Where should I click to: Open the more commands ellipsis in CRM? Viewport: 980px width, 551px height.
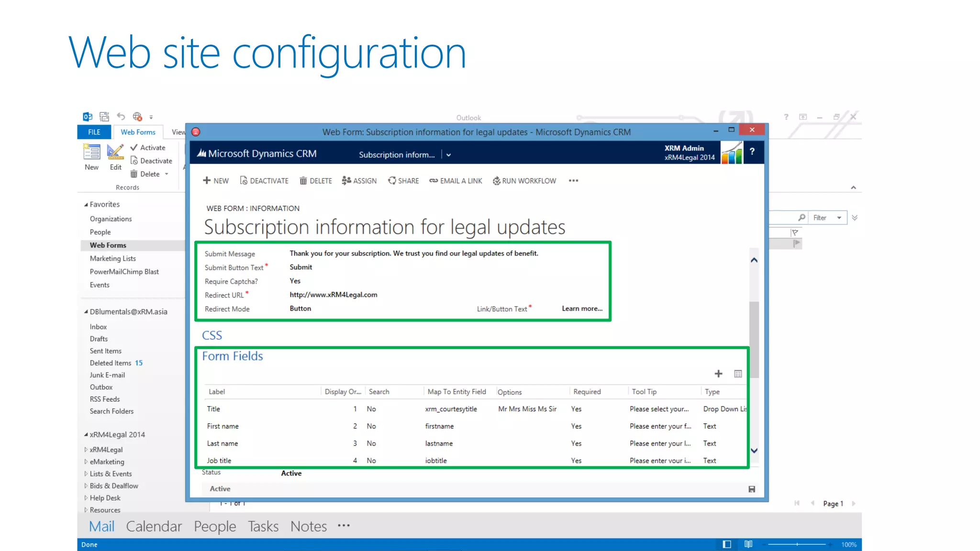pyautogui.click(x=573, y=181)
